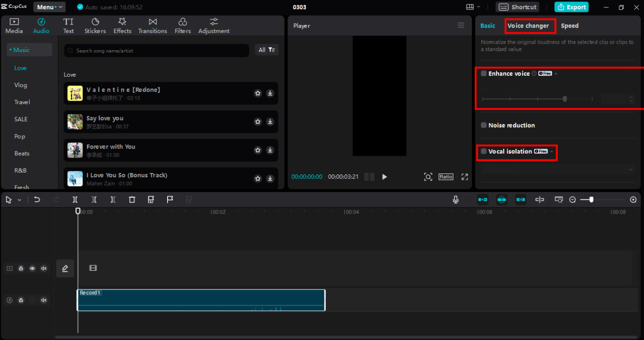Viewport: 644px width, 340px height.
Task: Collapse the Enhance voice section
Action: [556, 74]
